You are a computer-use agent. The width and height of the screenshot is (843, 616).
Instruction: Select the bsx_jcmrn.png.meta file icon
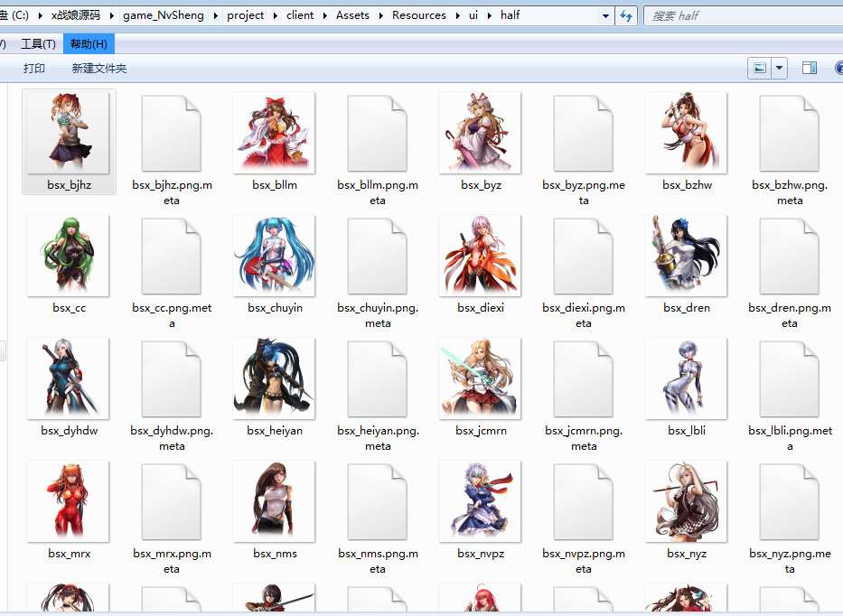click(584, 379)
